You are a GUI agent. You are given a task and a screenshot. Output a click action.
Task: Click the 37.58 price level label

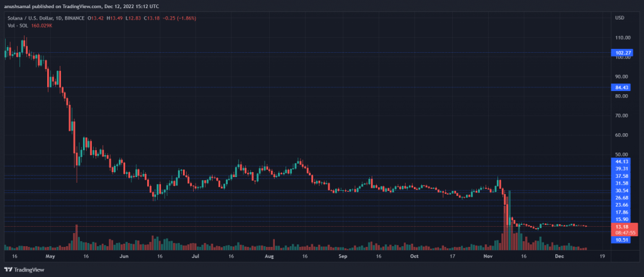click(622, 176)
